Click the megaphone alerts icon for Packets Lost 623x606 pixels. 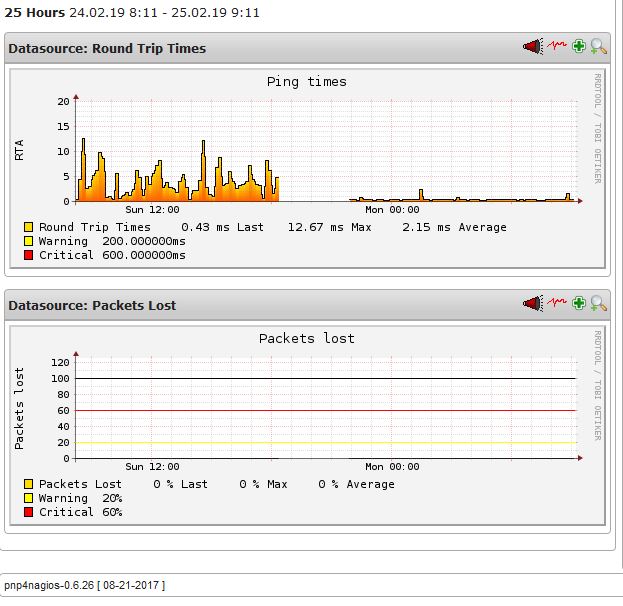point(532,303)
